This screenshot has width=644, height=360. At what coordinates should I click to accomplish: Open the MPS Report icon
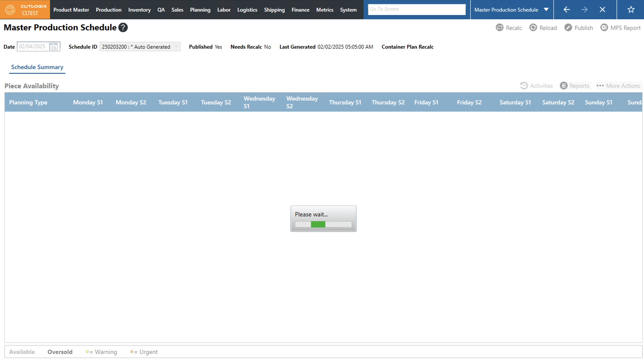tap(604, 27)
